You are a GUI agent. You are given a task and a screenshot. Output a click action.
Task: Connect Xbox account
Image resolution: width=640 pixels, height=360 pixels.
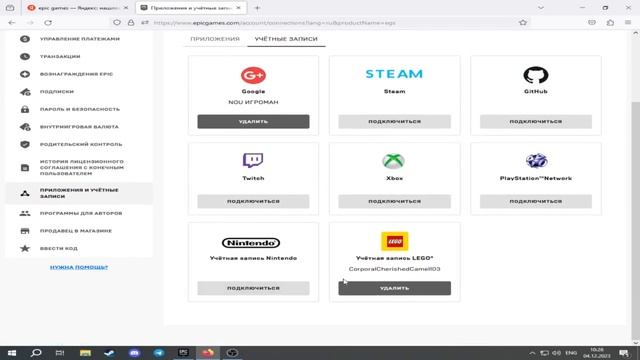pos(394,201)
